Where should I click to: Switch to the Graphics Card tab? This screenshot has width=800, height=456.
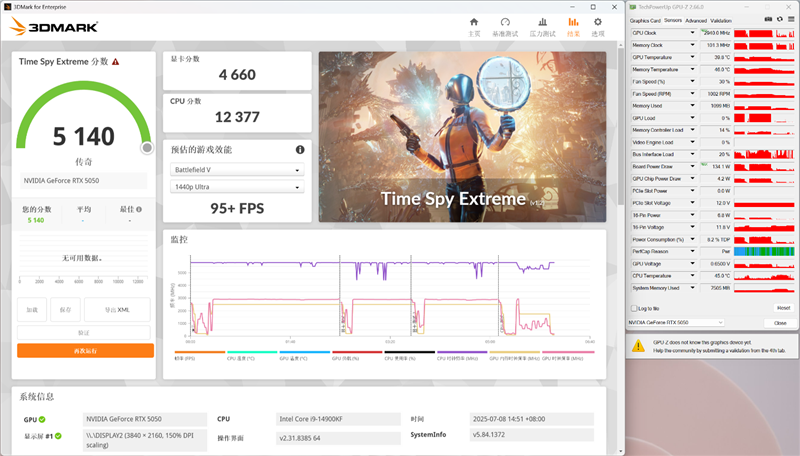coord(644,20)
